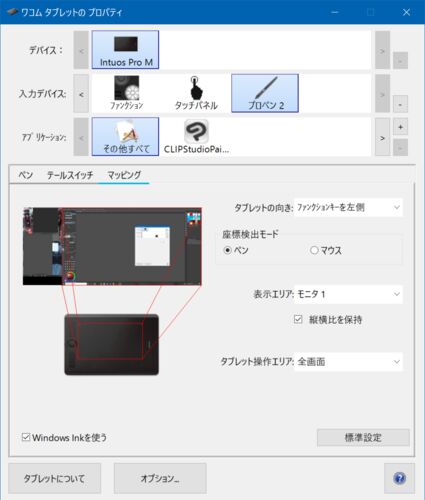Switch to the ペン tab
Viewport: 425px width, 500px height.
tap(25, 175)
